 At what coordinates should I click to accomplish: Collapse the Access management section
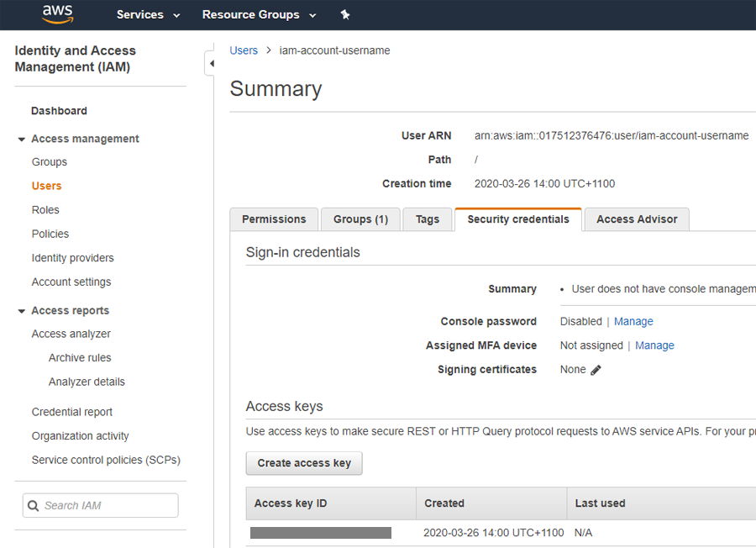pos(22,140)
